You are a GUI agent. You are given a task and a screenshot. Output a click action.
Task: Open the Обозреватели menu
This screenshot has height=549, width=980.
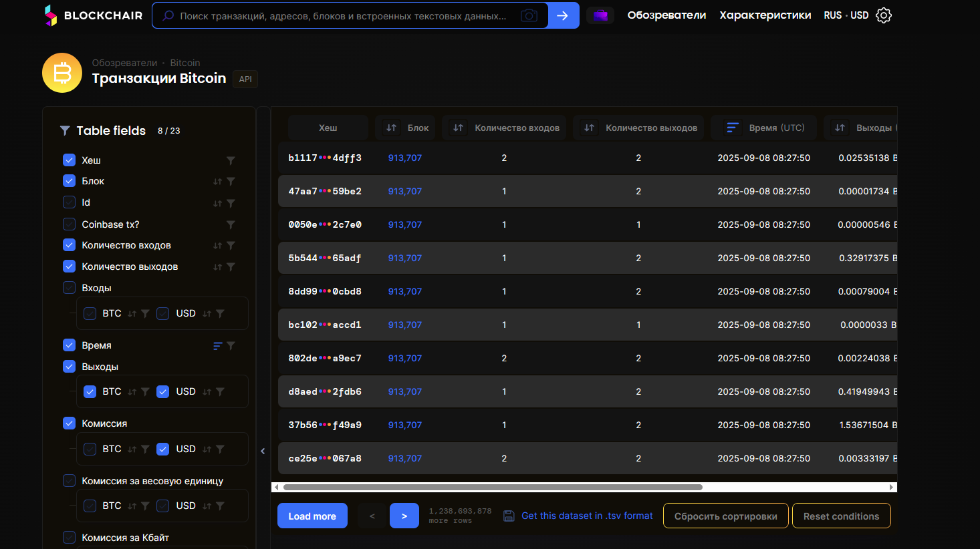click(x=666, y=15)
